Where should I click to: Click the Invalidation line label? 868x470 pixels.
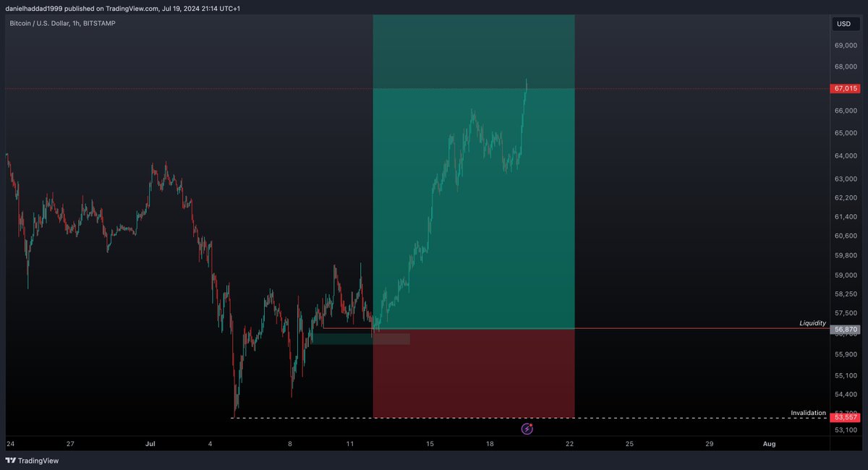pos(808,413)
